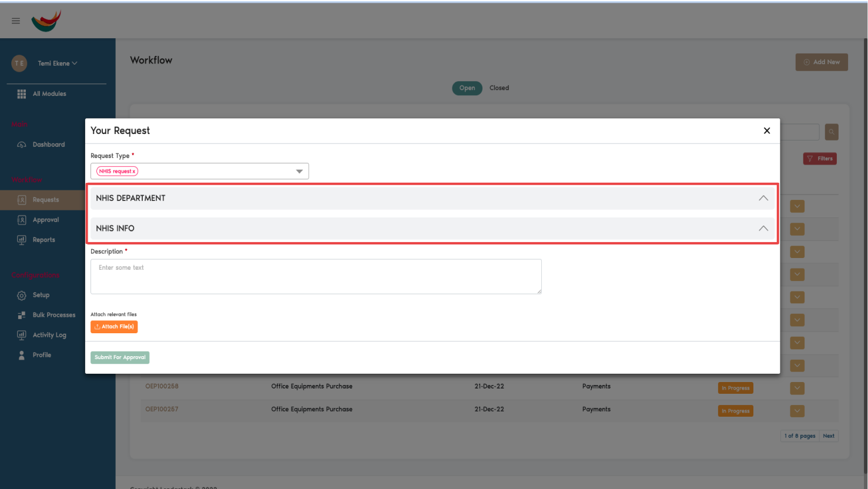Switch to the Closed requests tab
This screenshot has width=868, height=489.
click(x=499, y=88)
